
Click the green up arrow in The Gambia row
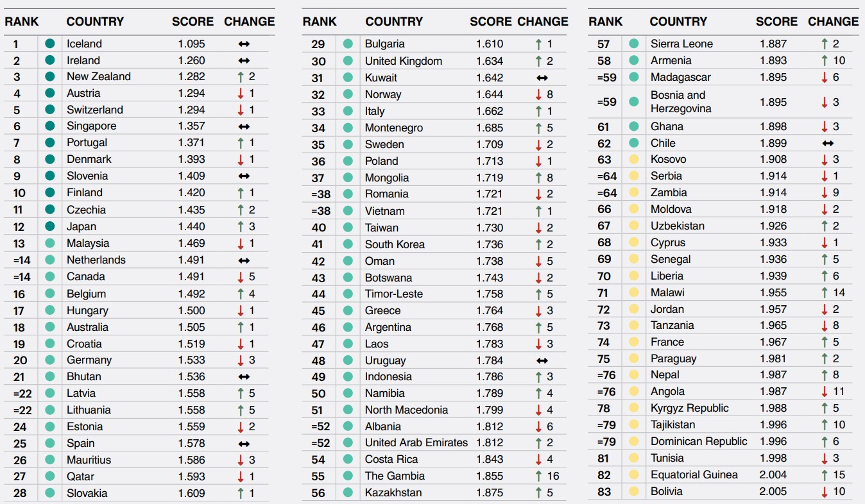click(x=538, y=476)
